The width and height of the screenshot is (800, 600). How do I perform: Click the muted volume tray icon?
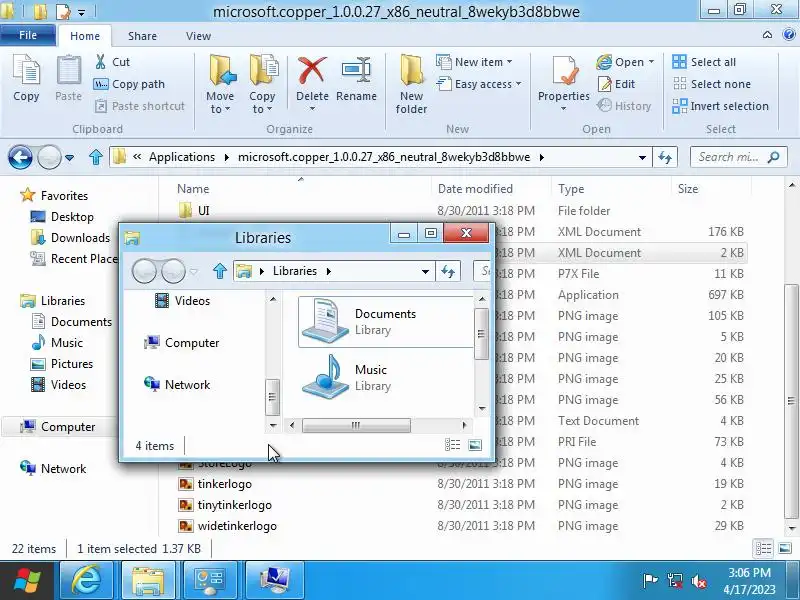tap(698, 581)
